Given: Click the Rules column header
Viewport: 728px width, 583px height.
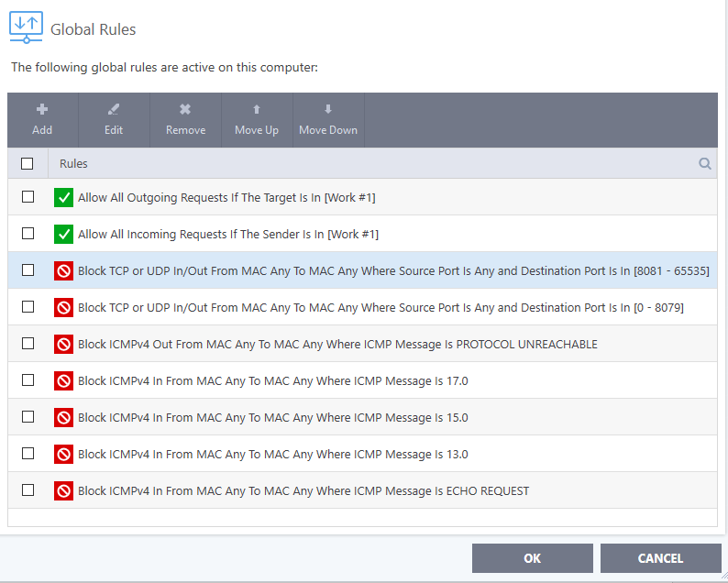Looking at the screenshot, I should pos(73,163).
